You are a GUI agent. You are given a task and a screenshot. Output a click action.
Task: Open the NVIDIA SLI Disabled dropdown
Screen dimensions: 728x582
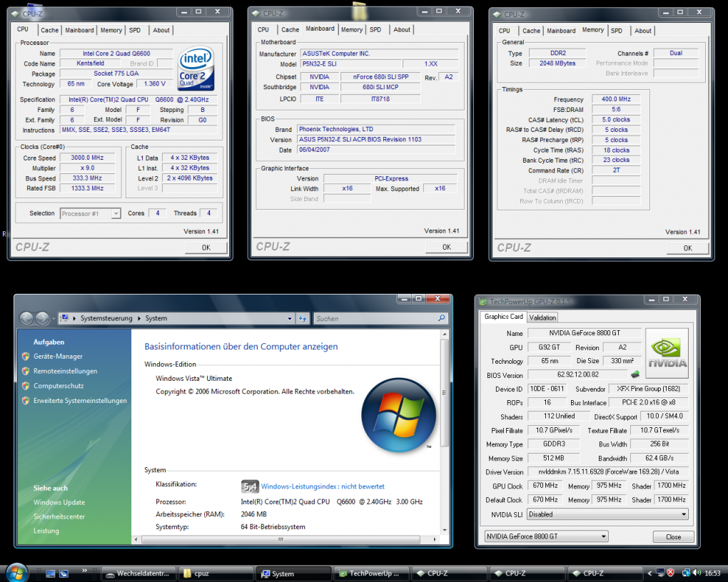point(684,514)
